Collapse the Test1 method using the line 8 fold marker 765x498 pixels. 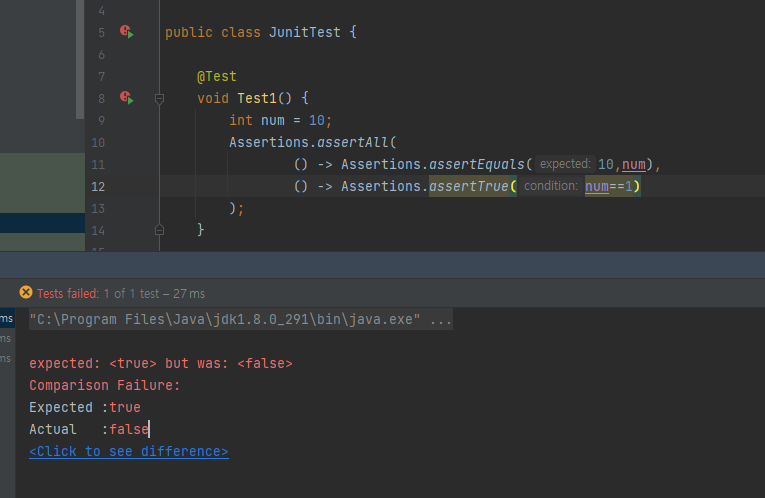pyautogui.click(x=159, y=99)
